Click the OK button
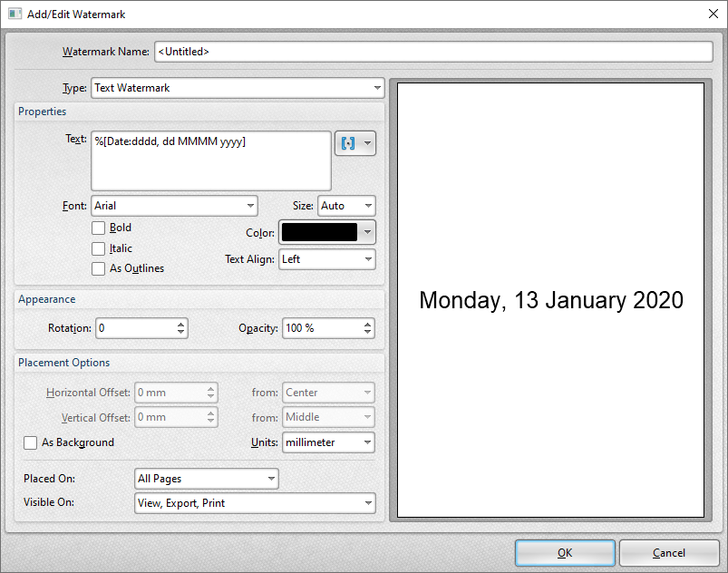The width and height of the screenshot is (728, 573). [564, 553]
